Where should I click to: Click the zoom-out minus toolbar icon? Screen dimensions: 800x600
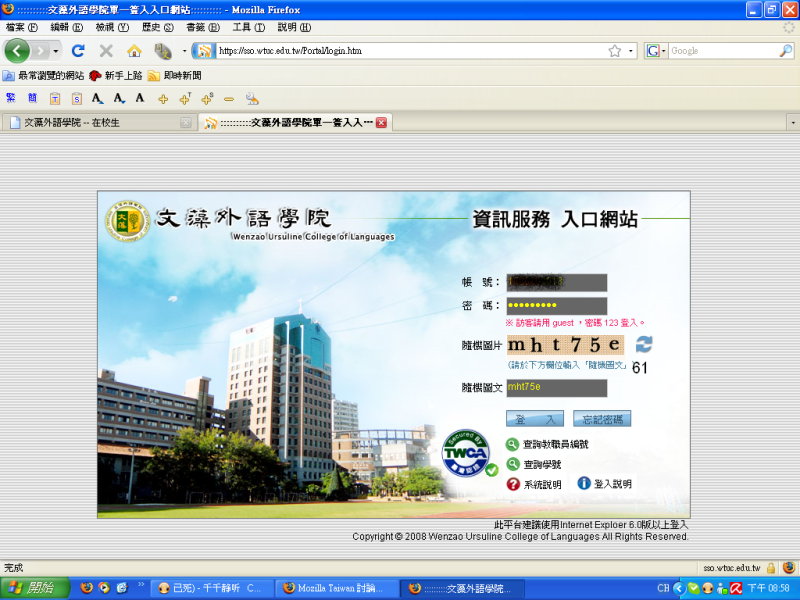tap(228, 98)
